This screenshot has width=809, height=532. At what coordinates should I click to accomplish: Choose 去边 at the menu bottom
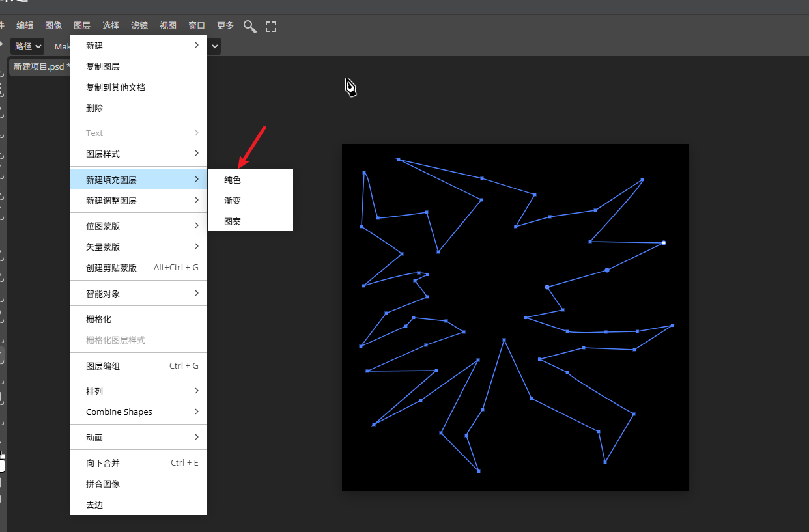pos(139,505)
